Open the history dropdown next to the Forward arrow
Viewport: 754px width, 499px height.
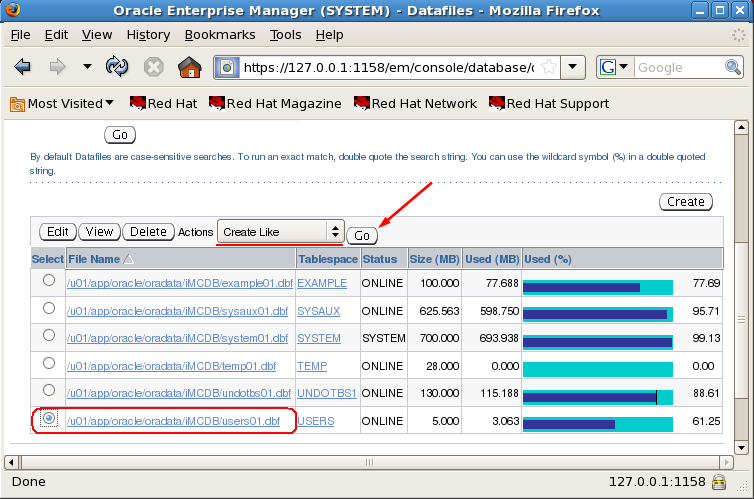click(87, 66)
